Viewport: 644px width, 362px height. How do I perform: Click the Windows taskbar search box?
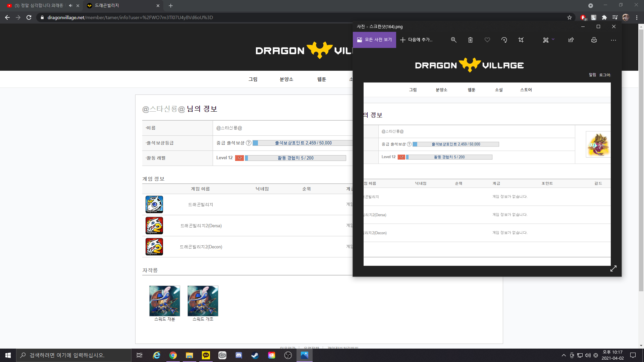(x=74, y=355)
